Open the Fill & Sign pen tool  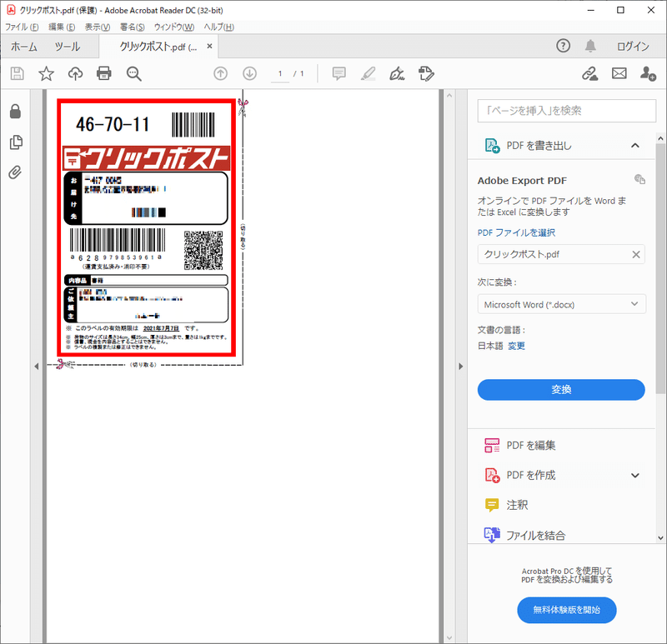(x=397, y=73)
